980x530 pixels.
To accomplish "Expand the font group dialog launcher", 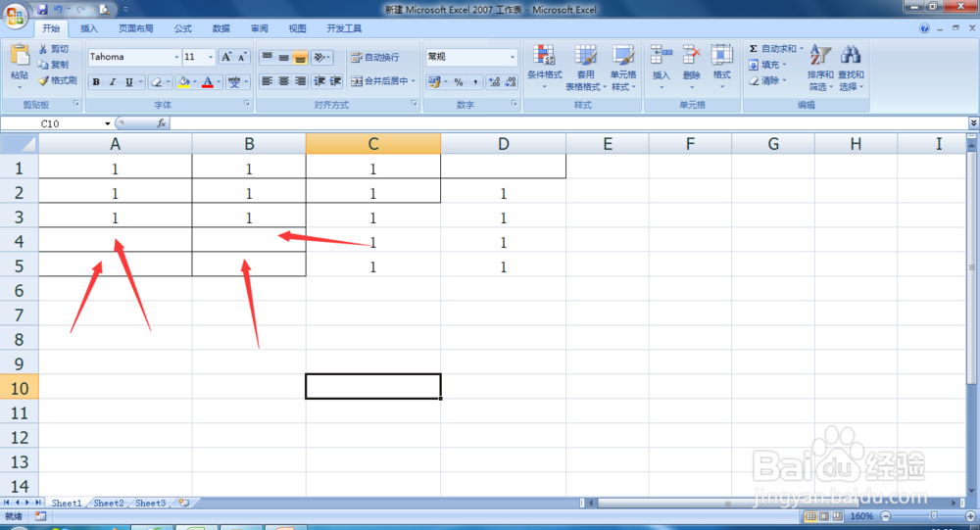I will click(247, 104).
